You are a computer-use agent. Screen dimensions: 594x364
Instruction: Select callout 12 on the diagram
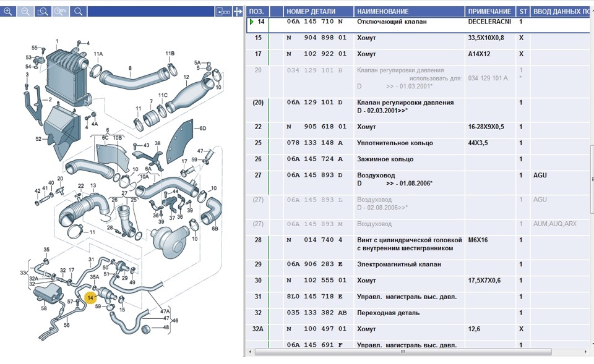click(x=186, y=77)
